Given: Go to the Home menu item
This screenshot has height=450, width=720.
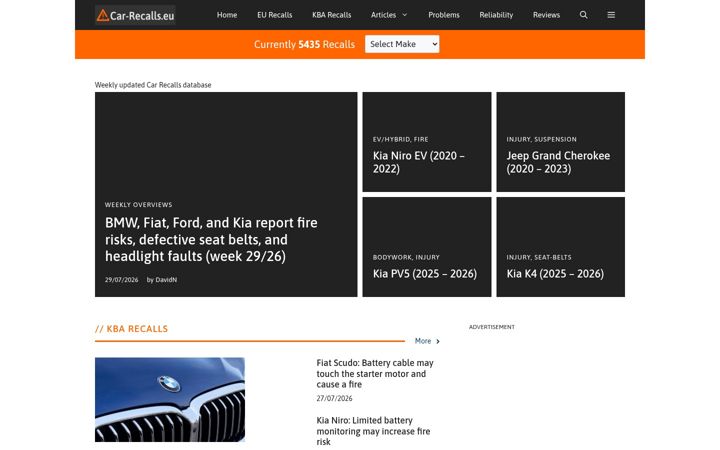Looking at the screenshot, I should (x=227, y=15).
